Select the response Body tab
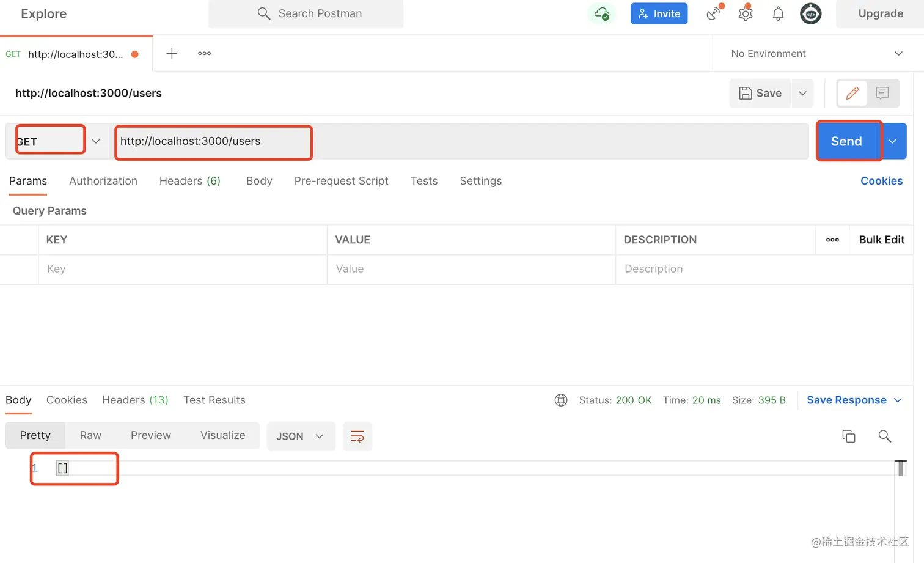This screenshot has height=563, width=924. pos(18,400)
